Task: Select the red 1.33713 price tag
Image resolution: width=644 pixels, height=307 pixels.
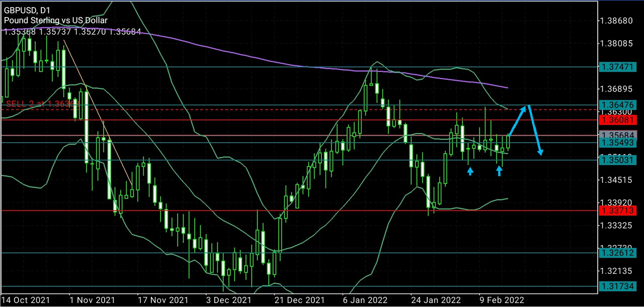Action: (617, 211)
